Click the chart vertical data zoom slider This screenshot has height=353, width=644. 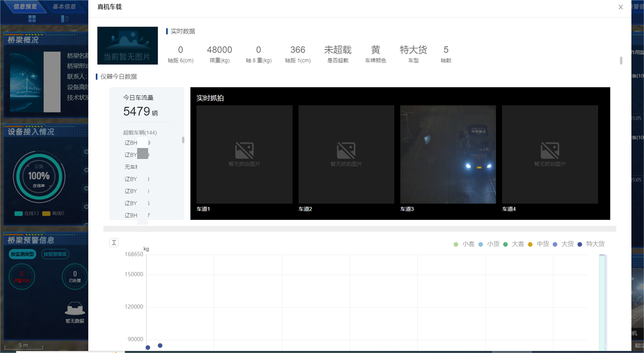click(602, 301)
